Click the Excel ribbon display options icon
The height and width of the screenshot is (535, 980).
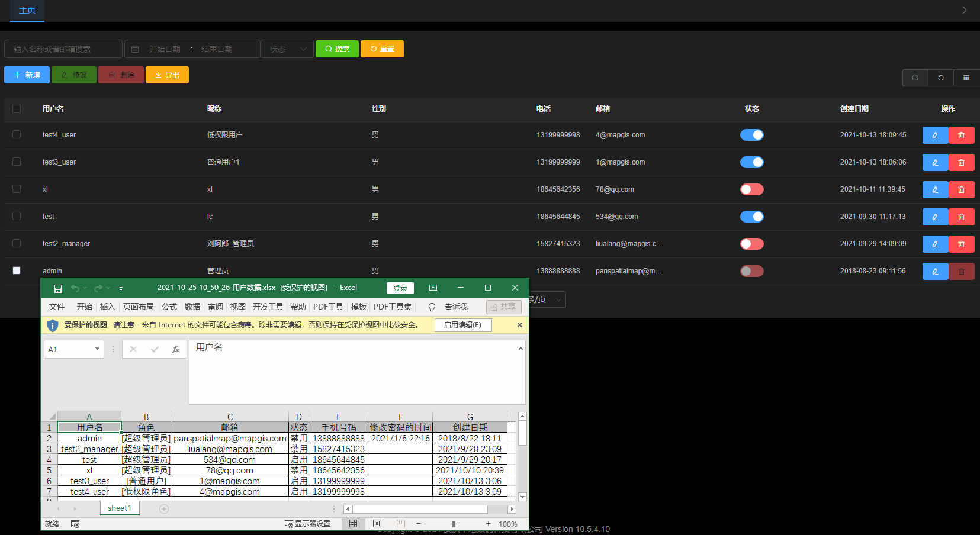433,288
